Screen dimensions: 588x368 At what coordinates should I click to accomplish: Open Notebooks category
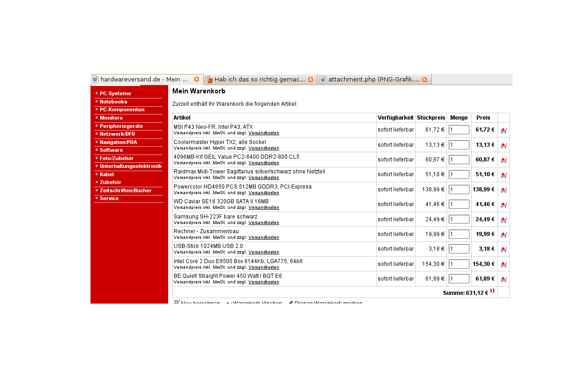[113, 102]
